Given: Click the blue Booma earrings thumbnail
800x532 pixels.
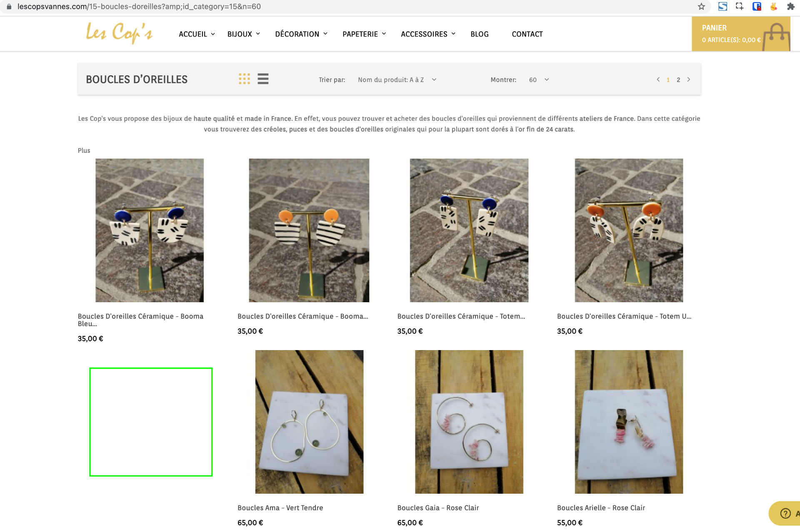Looking at the screenshot, I should (150, 230).
